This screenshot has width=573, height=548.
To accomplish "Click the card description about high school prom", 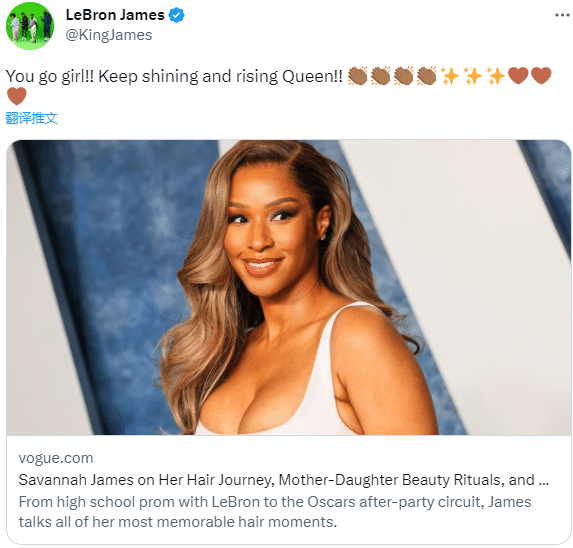I will [275, 512].
